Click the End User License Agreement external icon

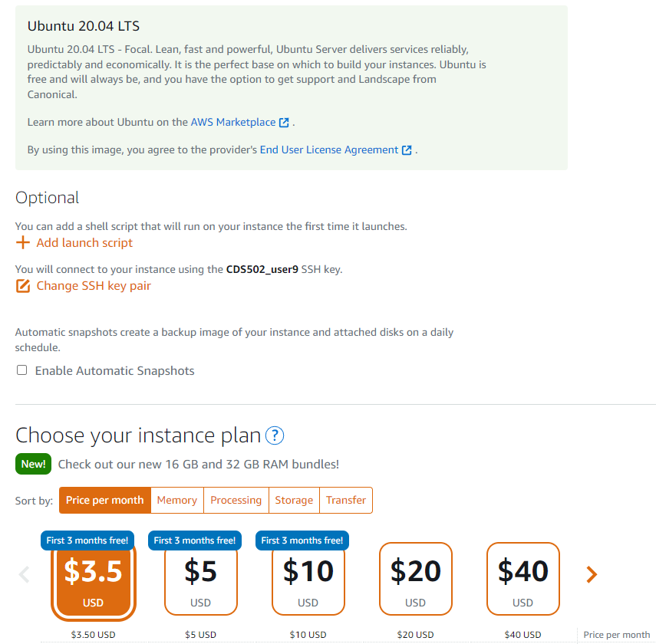407,150
